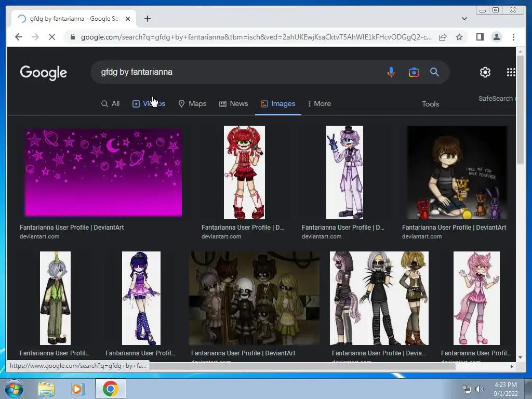The height and width of the screenshot is (399, 532).
Task: Close the gfdg by fantarianna tab
Action: point(128,19)
